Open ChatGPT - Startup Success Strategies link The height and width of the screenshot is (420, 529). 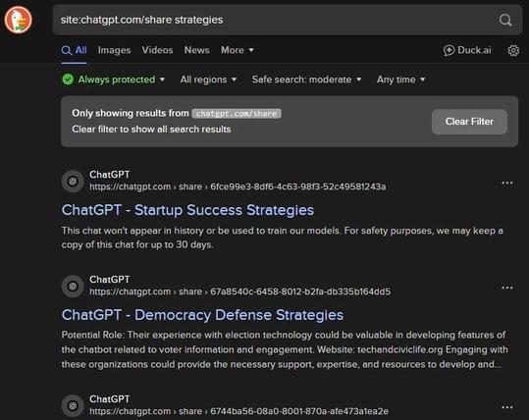point(187,210)
